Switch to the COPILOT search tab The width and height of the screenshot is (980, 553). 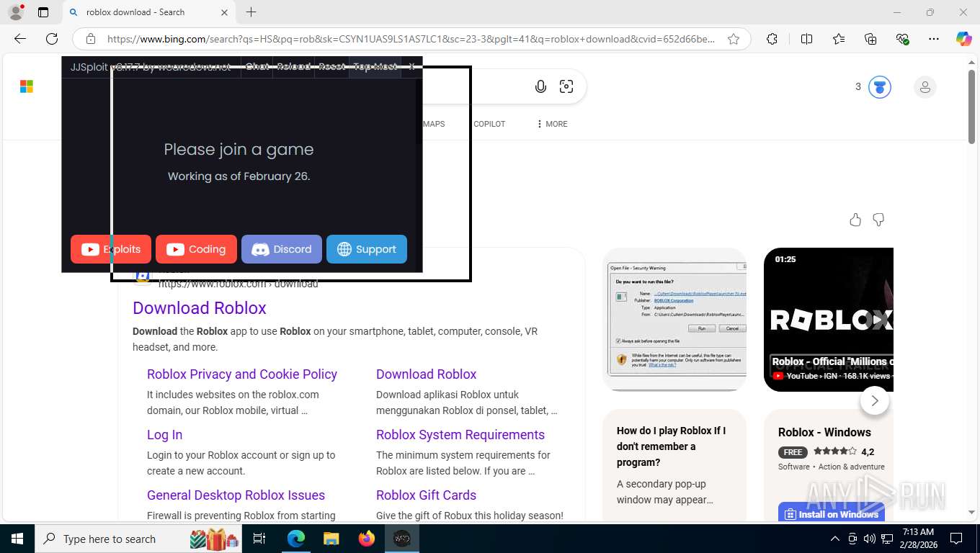[489, 124]
